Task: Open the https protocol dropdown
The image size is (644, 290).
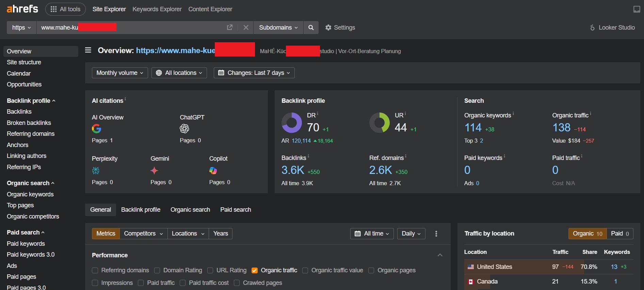Action: click(21, 28)
